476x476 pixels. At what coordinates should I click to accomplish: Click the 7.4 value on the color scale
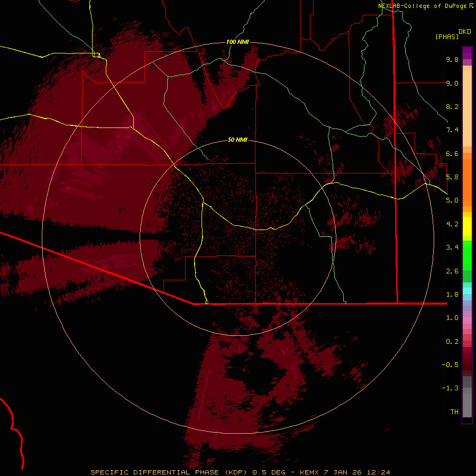[x=452, y=130]
